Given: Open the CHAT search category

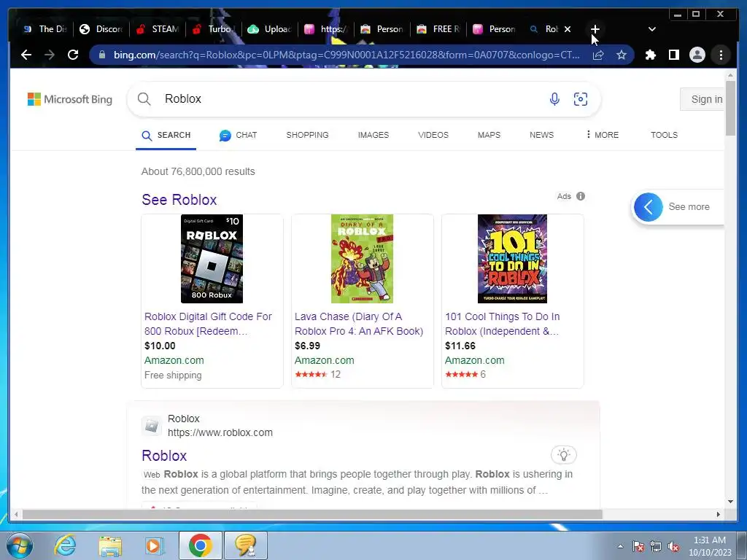Looking at the screenshot, I should click(x=239, y=135).
